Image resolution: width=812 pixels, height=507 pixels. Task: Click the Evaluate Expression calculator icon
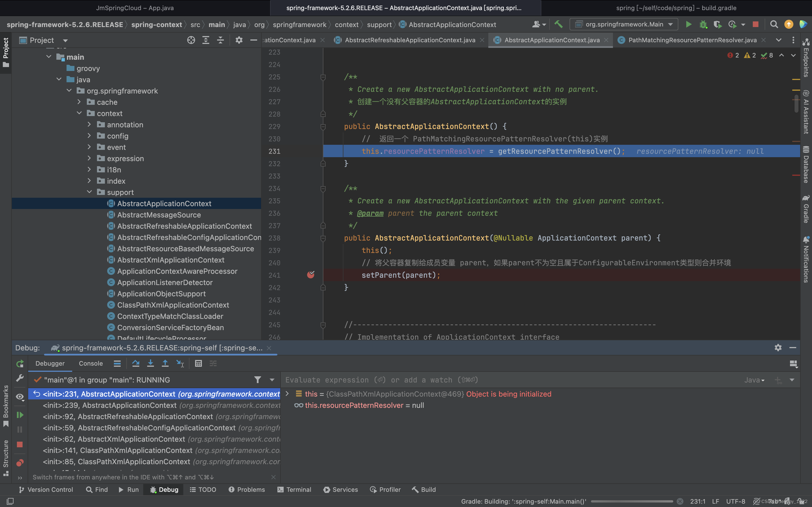198,363
